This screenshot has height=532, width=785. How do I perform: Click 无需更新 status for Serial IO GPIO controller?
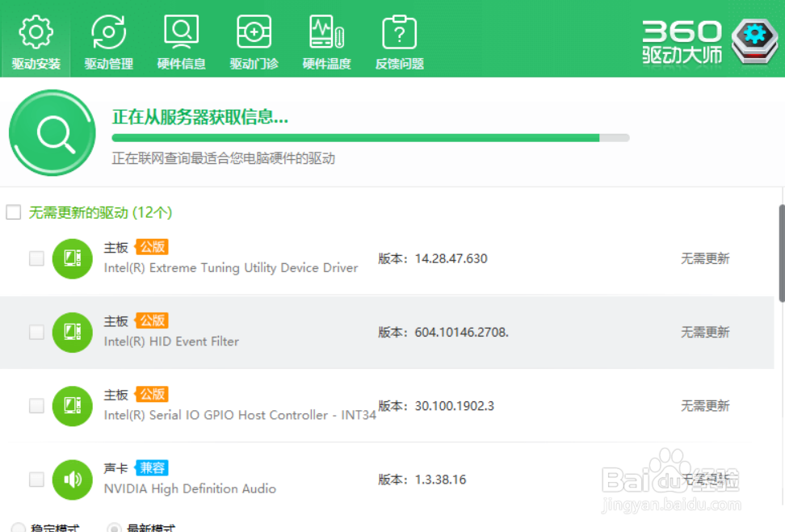point(705,406)
